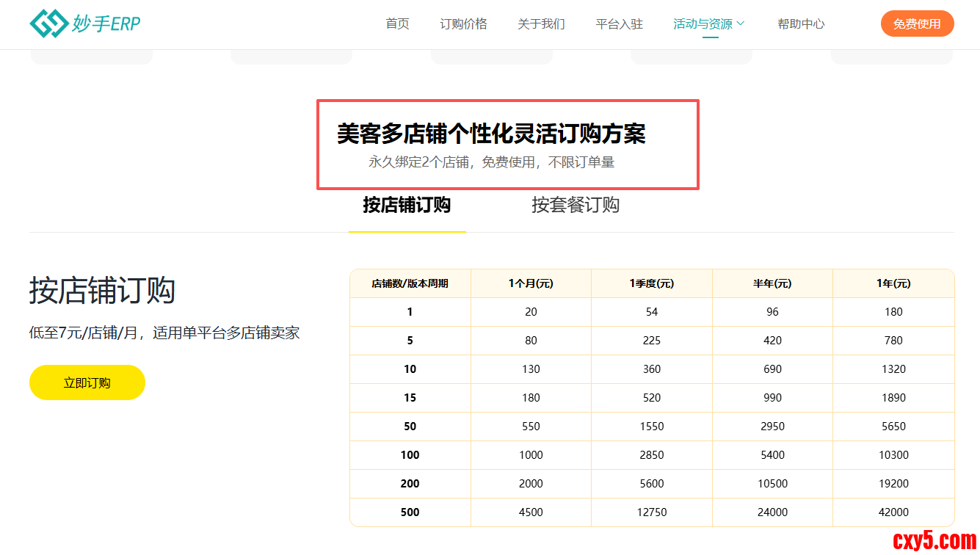Navigate to 平台入驻
Viewport: 980px width, 555px height.
[x=619, y=24]
